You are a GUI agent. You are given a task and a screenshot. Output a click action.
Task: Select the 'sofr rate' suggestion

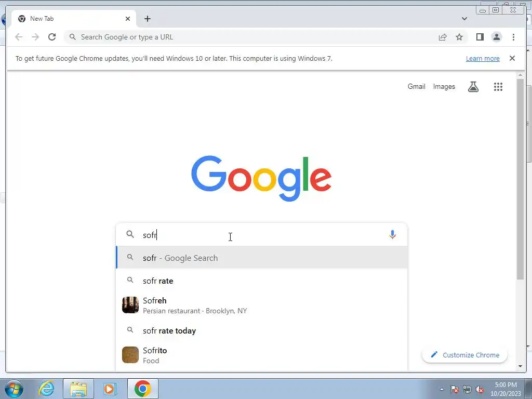tap(262, 281)
